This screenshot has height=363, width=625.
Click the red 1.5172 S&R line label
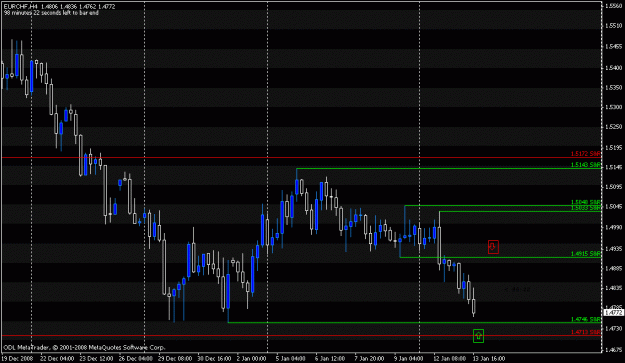pos(586,154)
